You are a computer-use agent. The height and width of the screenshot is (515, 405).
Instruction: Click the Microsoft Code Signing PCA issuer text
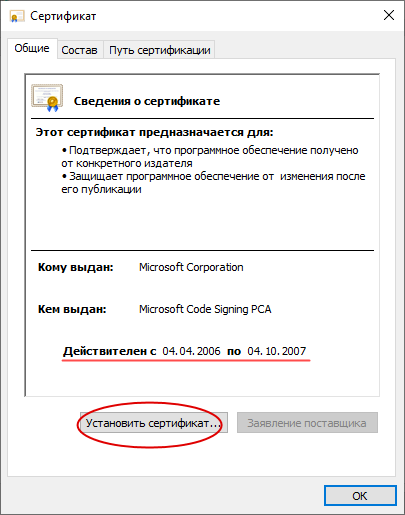[x=205, y=309]
